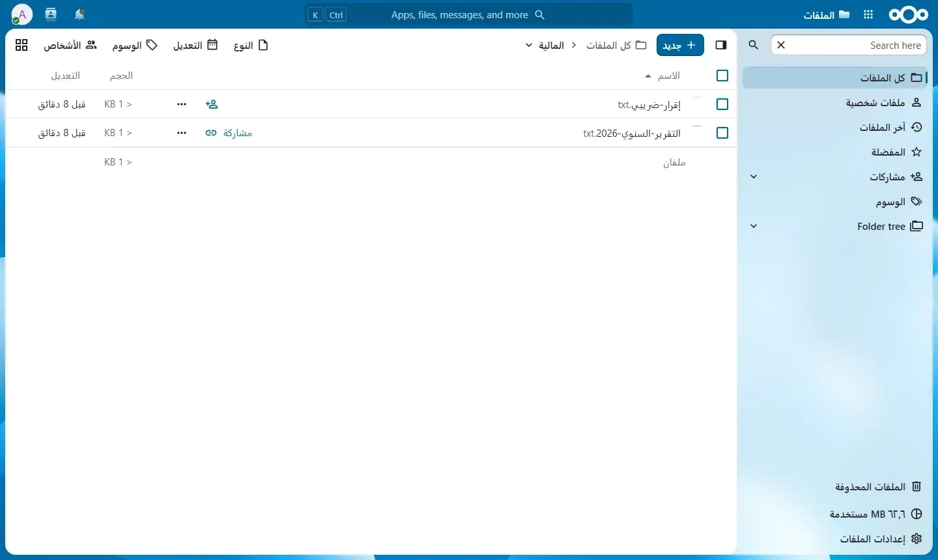
Task: Open الملفات المحذوفة deleted files
Action: (835, 486)
